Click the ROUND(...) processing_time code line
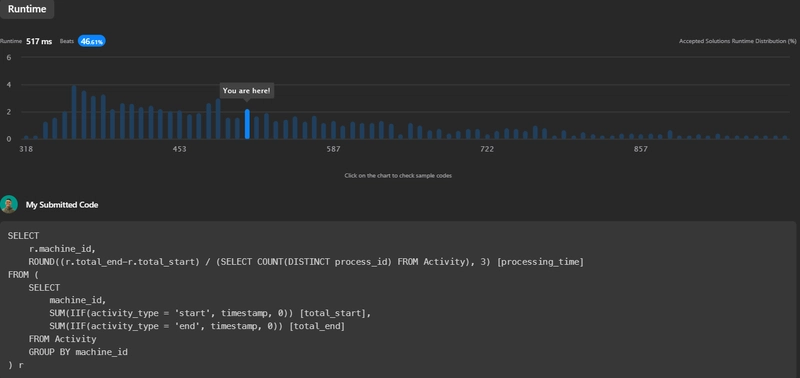The image size is (800, 378). [306, 262]
